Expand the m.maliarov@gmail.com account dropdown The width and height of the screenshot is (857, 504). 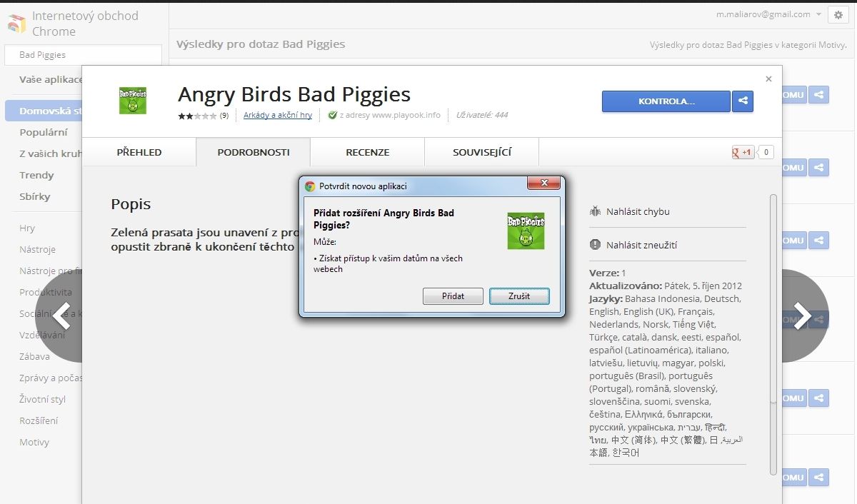(769, 14)
